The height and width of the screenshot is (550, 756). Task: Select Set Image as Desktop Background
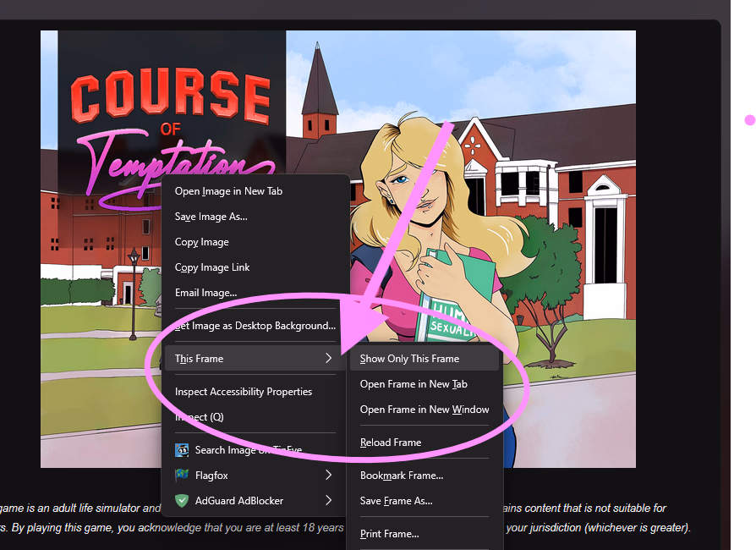pos(255,326)
